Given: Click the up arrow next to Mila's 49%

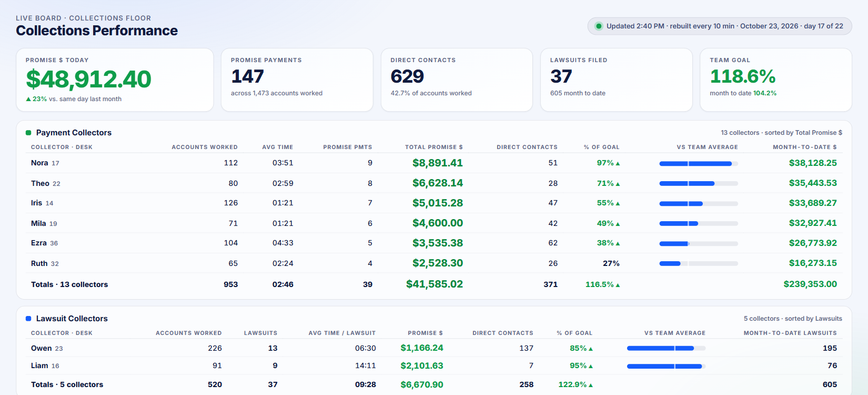Looking at the screenshot, I should 618,224.
